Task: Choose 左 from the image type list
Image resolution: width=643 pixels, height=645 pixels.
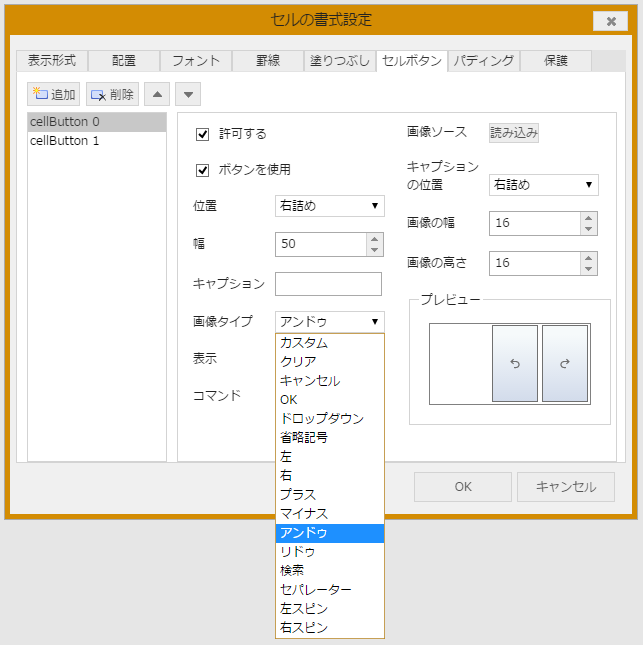Action: 330,457
